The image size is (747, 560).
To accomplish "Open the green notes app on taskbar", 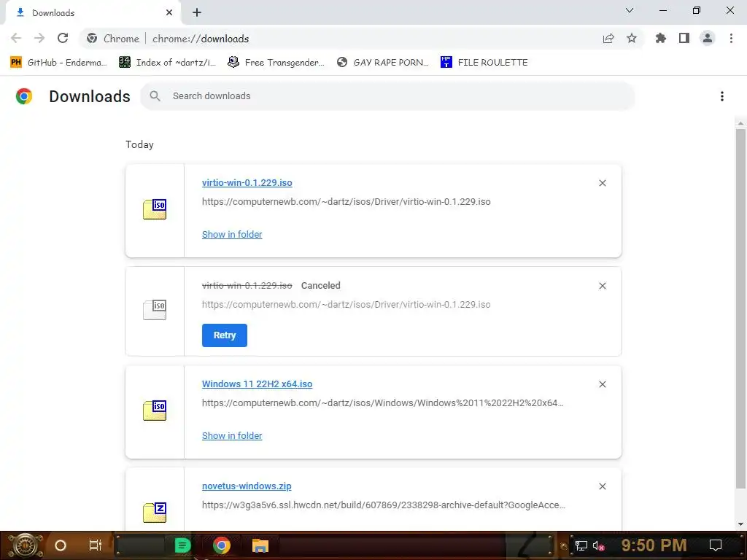I will pos(182,545).
